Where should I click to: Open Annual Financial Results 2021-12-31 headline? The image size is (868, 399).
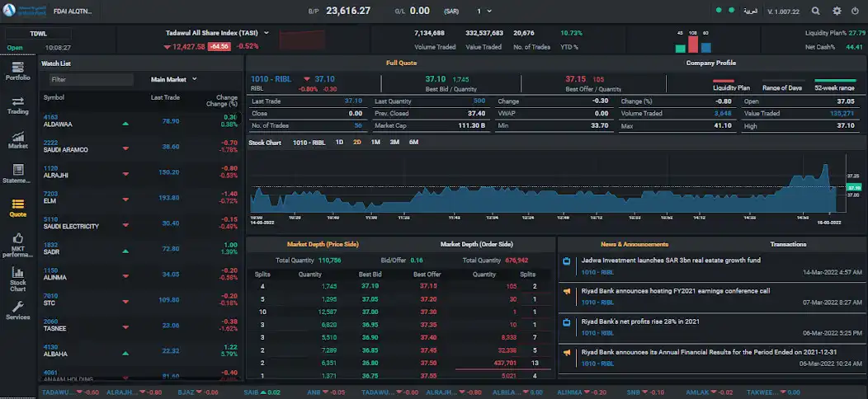coord(709,352)
